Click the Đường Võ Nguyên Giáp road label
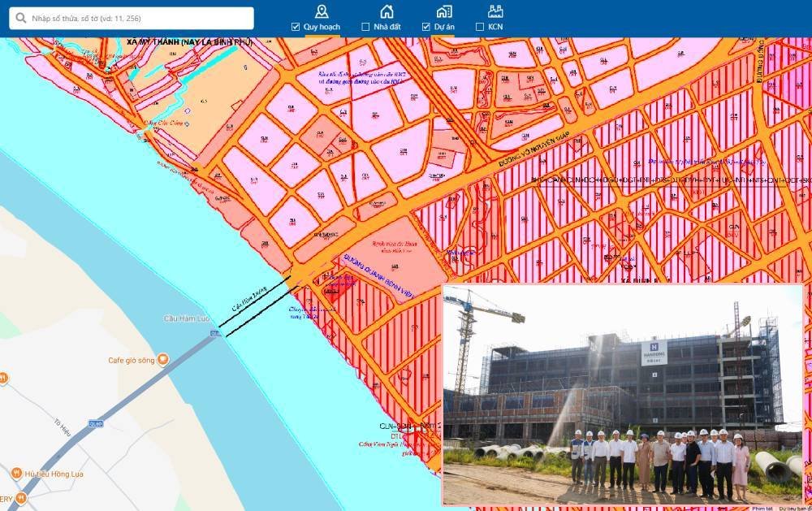812x511 pixels. point(529,151)
